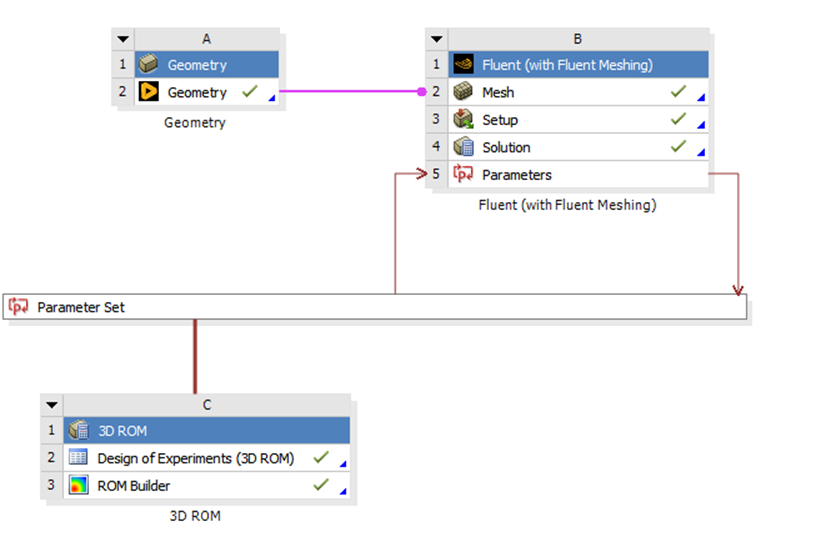Select Design of Experiments (3D ROM) cell

point(195,458)
